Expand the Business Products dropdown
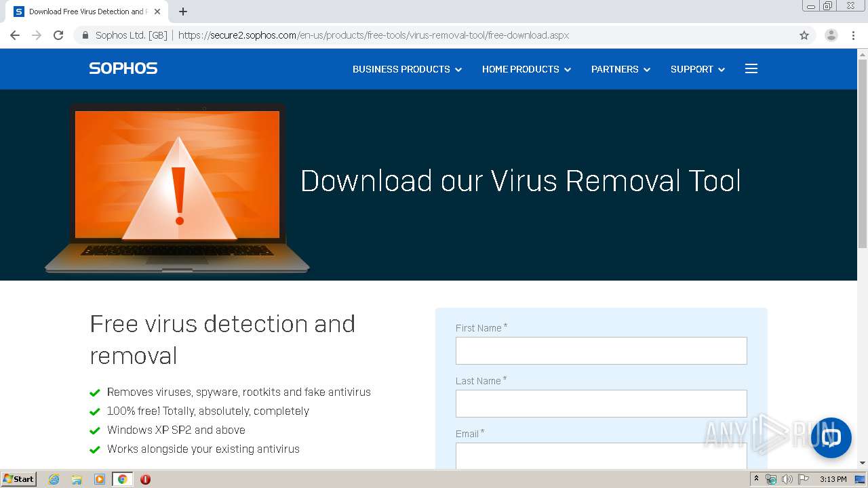 pos(407,69)
